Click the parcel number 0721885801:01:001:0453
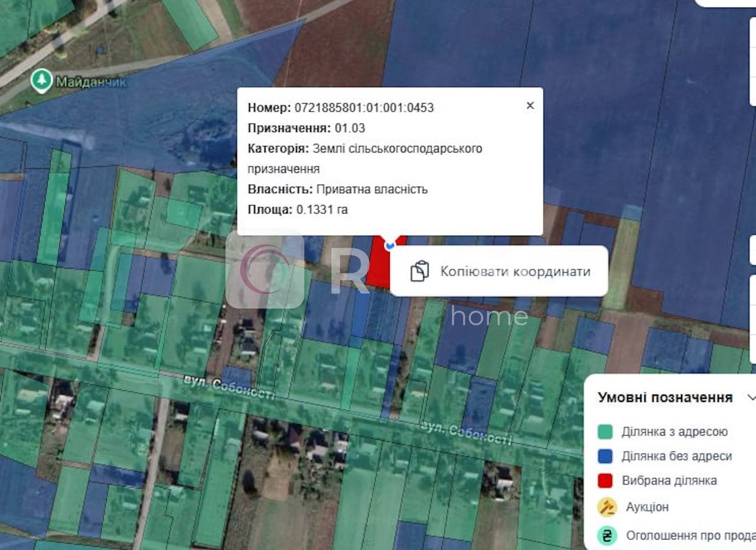This screenshot has height=550, width=756. pyautogui.click(x=364, y=108)
